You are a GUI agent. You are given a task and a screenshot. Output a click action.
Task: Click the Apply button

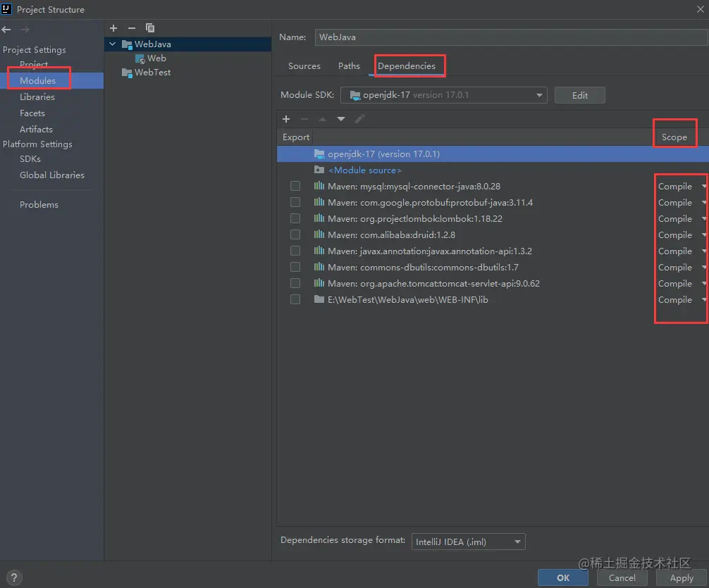[682, 577]
